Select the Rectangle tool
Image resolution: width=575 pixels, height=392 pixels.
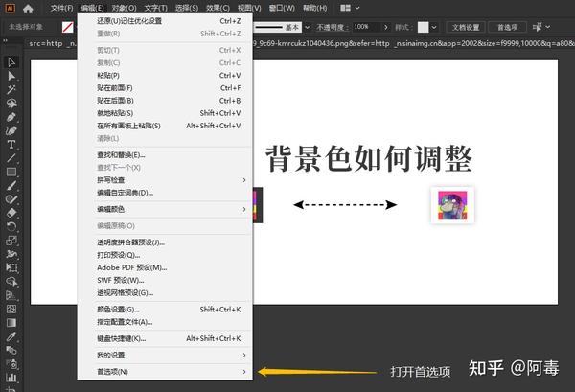pyautogui.click(x=11, y=172)
